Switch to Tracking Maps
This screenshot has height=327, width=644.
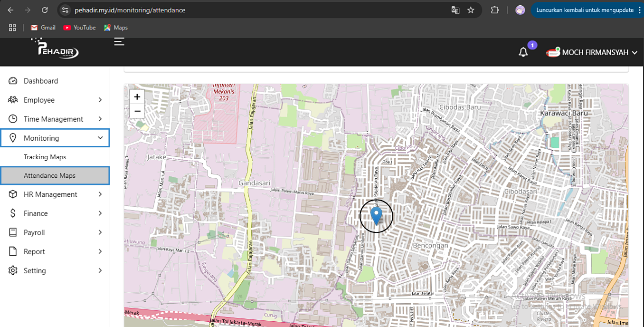click(45, 157)
